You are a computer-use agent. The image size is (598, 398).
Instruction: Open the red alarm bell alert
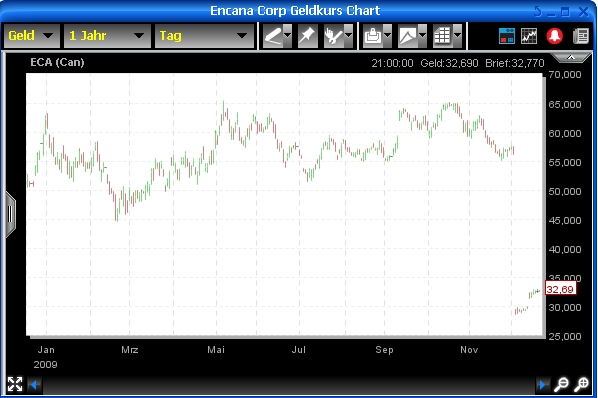tap(555, 36)
